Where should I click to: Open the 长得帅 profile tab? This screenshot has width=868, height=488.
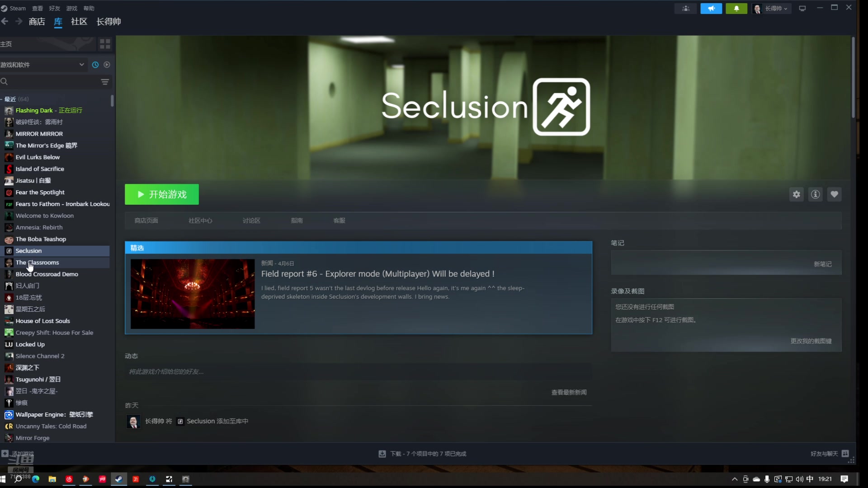coord(108,21)
